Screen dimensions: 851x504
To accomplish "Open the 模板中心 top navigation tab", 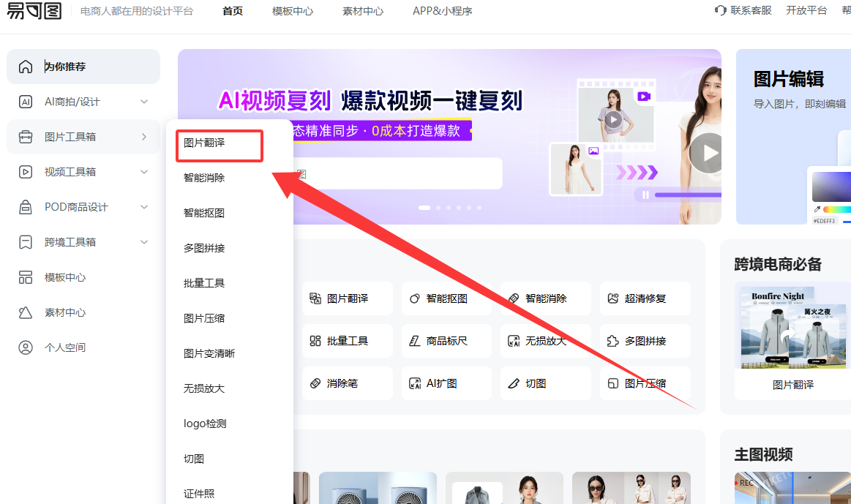I will (293, 11).
